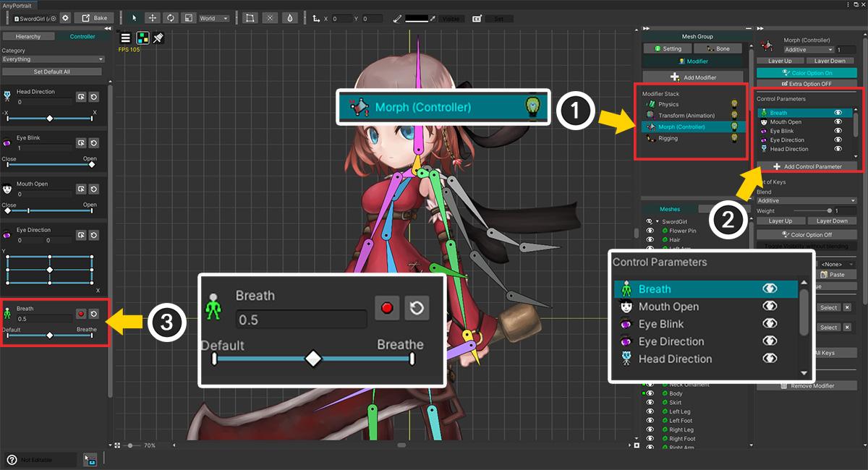Toggle Morph (Controller) modifier lightbulb
The width and height of the screenshot is (868, 470).
(x=734, y=127)
